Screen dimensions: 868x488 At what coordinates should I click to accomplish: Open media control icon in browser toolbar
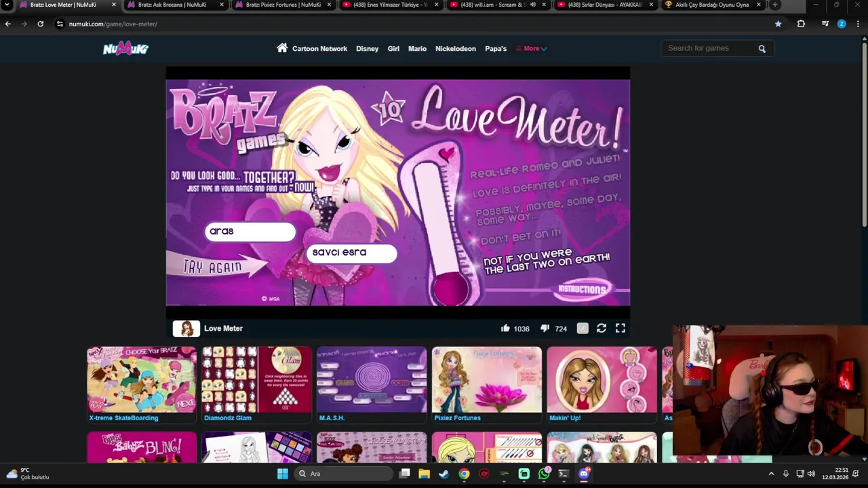click(x=825, y=24)
